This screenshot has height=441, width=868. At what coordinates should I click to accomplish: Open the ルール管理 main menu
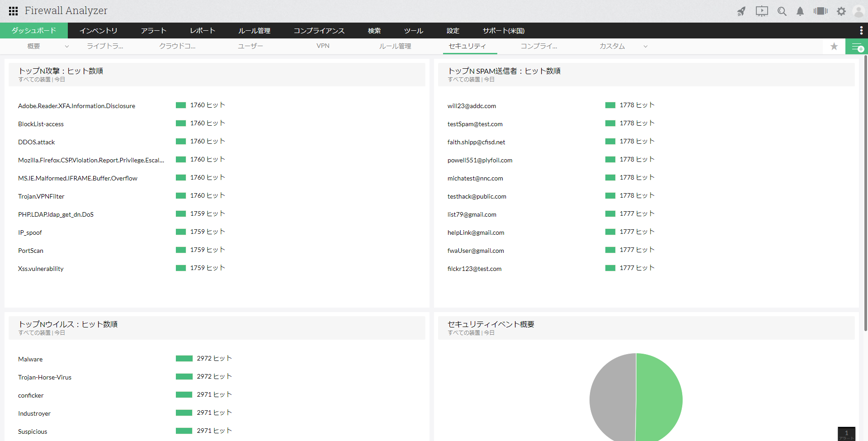pyautogui.click(x=255, y=30)
